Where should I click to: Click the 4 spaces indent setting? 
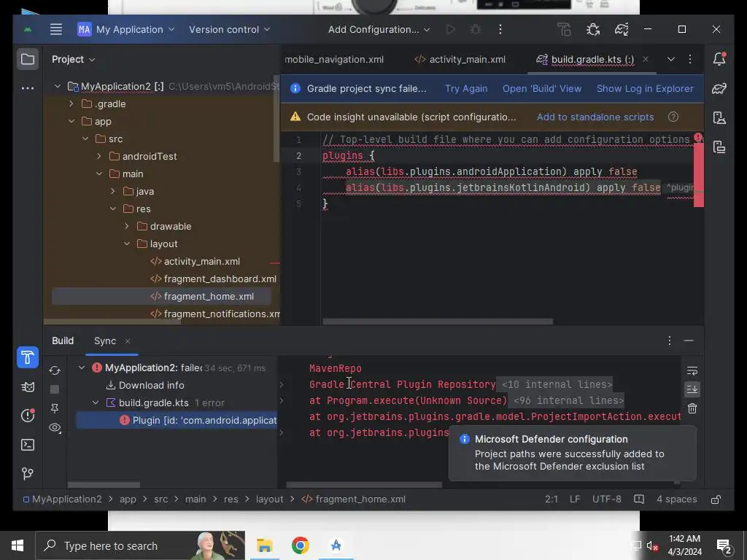(676, 499)
